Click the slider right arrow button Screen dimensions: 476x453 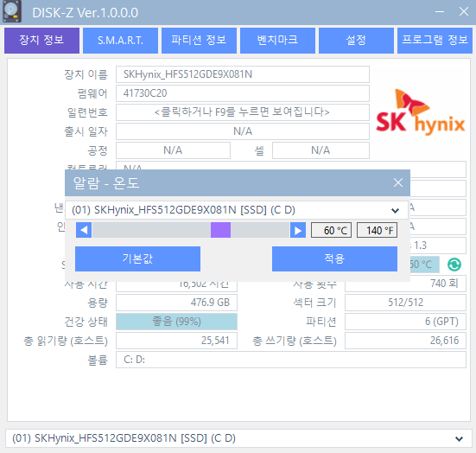pos(298,230)
